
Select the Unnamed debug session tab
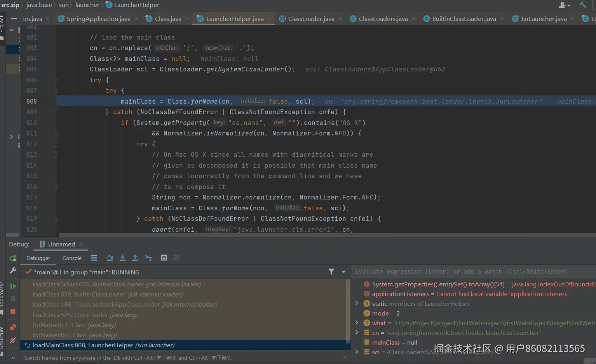click(x=61, y=244)
